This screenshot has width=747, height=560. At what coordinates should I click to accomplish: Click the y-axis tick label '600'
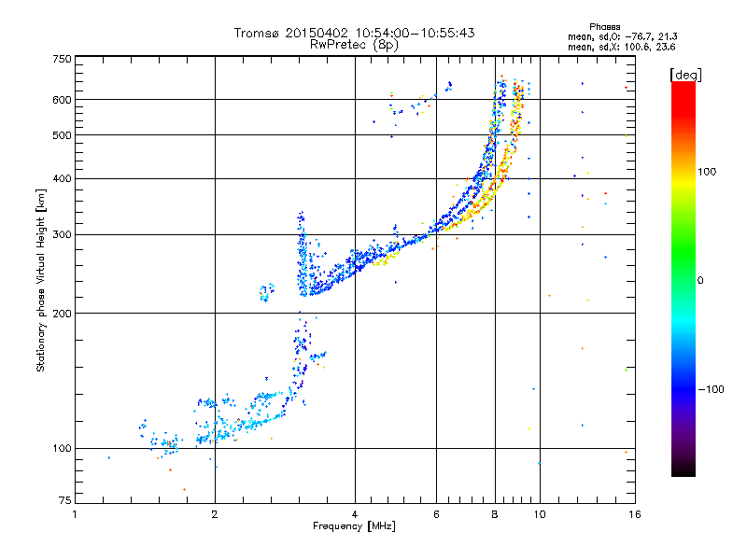pyautogui.click(x=62, y=100)
